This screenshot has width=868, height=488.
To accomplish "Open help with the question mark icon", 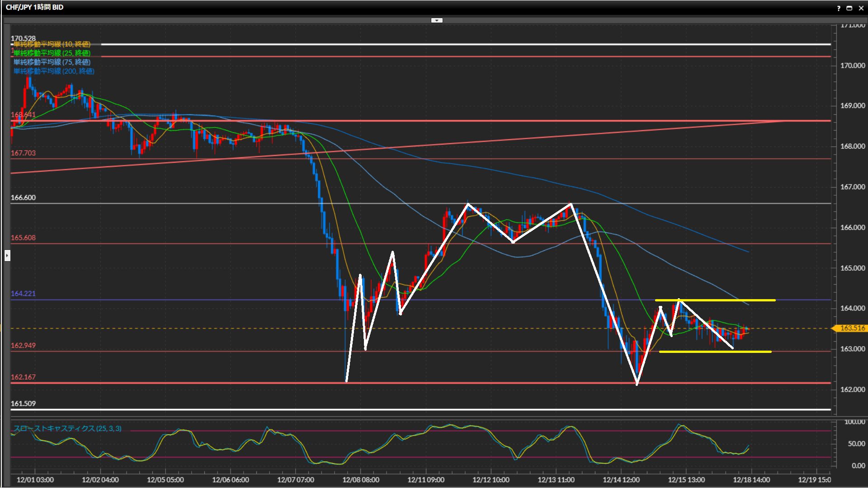I will (839, 8).
